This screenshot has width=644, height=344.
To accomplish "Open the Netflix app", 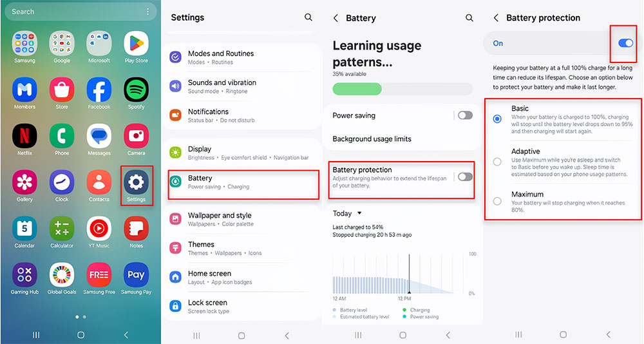I will point(24,136).
